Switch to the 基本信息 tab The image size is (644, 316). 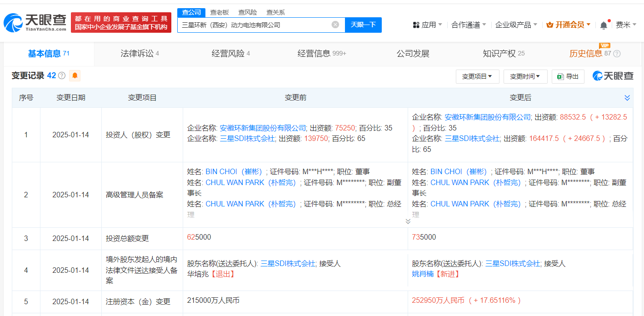click(49, 54)
